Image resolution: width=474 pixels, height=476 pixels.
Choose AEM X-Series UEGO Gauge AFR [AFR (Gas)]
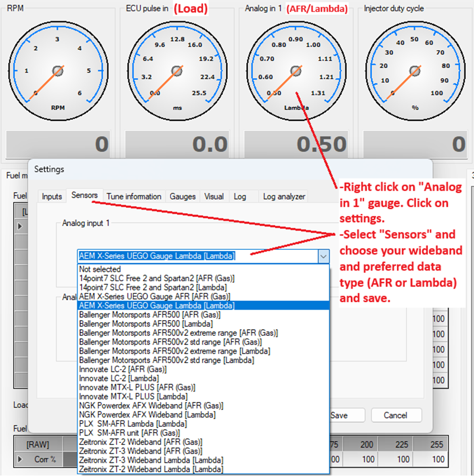click(x=204, y=297)
